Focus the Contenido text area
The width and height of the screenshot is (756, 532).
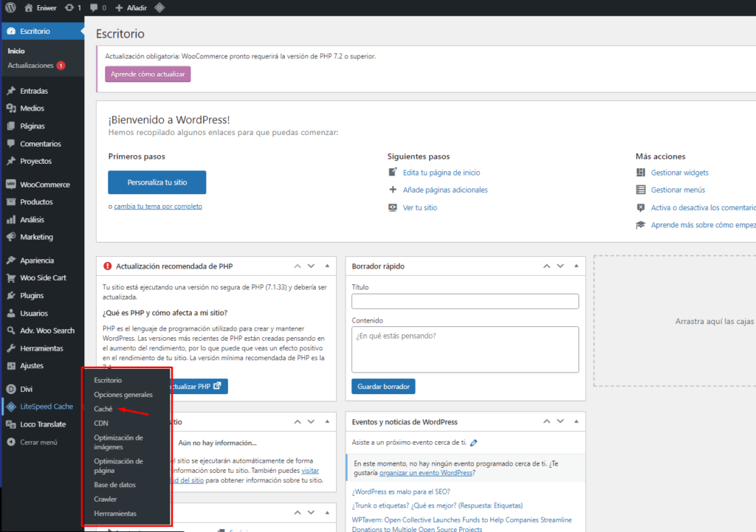click(x=465, y=350)
